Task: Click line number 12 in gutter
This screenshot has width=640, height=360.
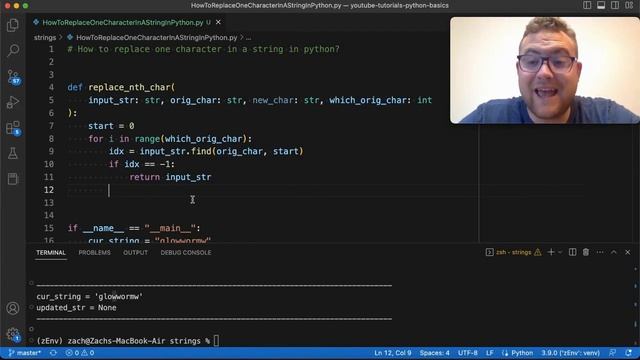Action: (49, 190)
